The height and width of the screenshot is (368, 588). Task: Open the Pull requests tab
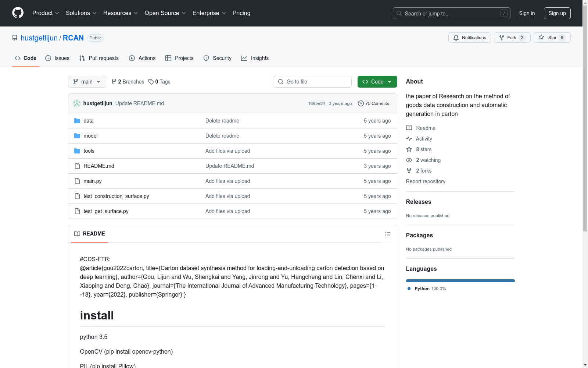99,58
